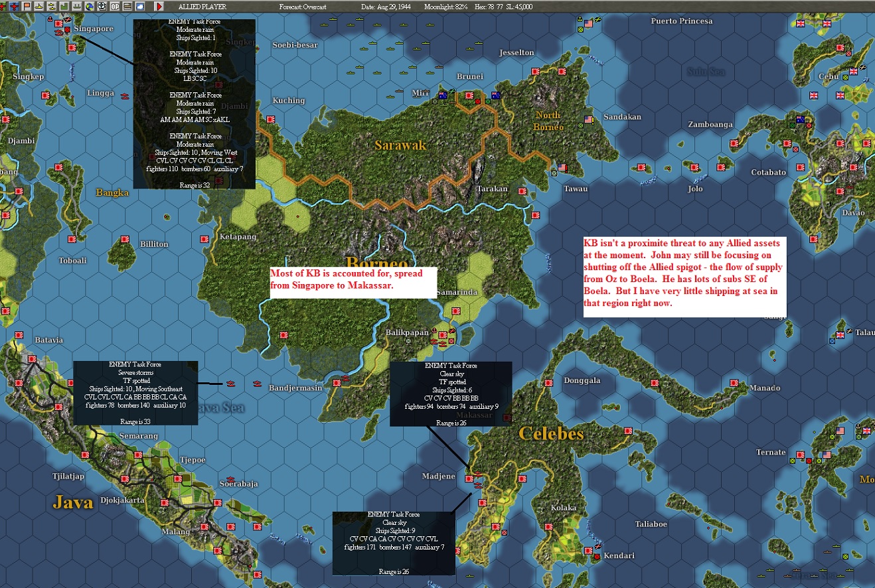Click the 'Zamboanga' base label
Viewport: 875px width, 588px height.
710,124
